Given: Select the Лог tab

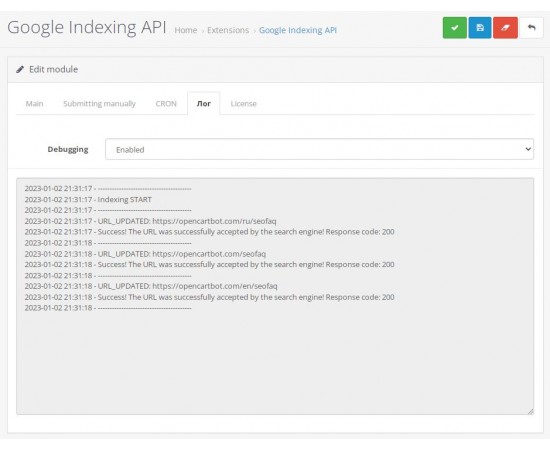Looking at the screenshot, I should click(204, 103).
